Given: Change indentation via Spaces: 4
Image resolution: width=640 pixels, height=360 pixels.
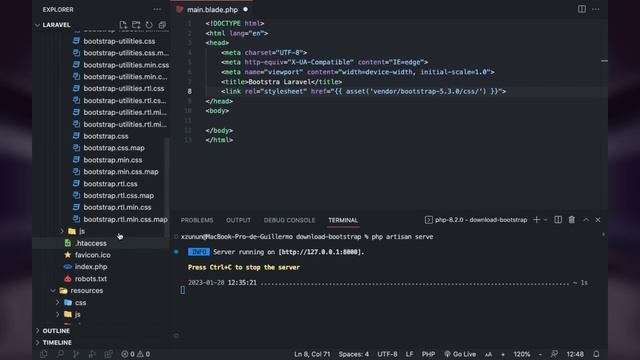Looking at the screenshot, I should coord(353,354).
